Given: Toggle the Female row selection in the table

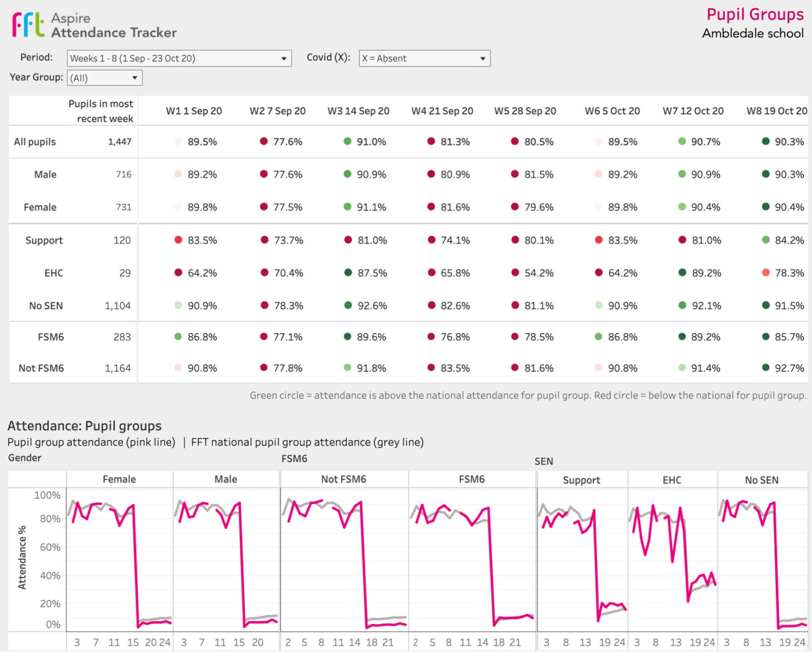Looking at the screenshot, I should (39, 207).
